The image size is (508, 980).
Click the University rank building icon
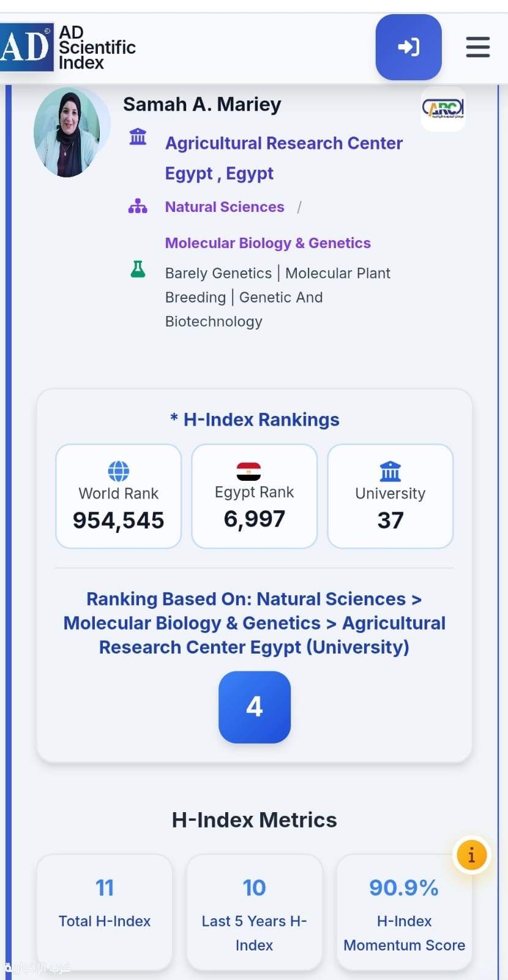tap(390, 472)
